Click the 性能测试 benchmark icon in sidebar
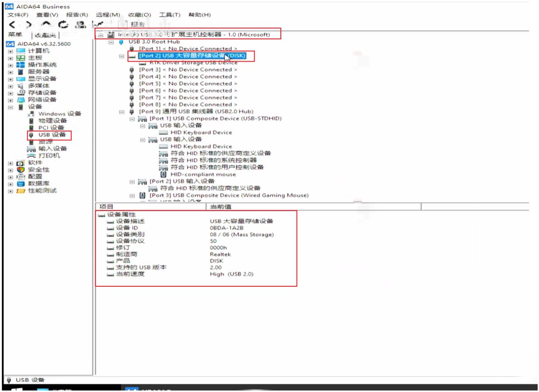The width and height of the screenshot is (539, 392). 21,191
